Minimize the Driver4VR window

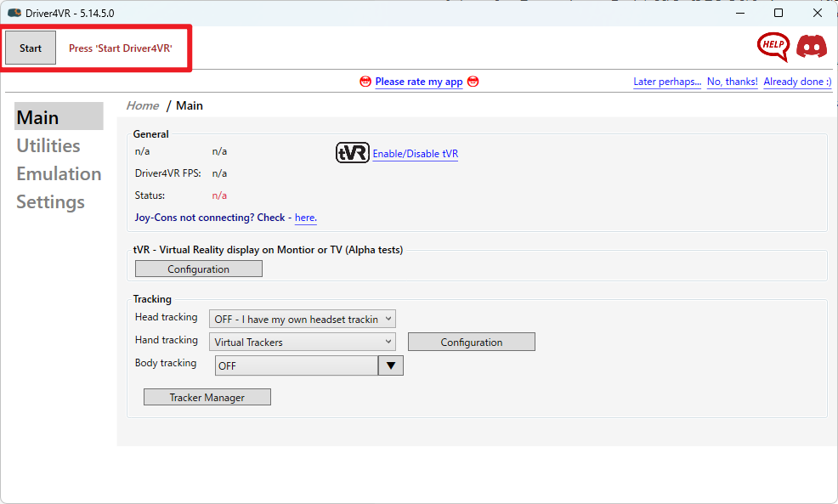point(740,13)
